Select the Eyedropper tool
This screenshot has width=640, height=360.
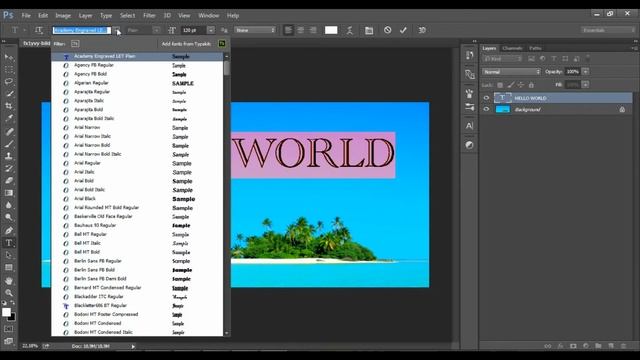coord(9,118)
